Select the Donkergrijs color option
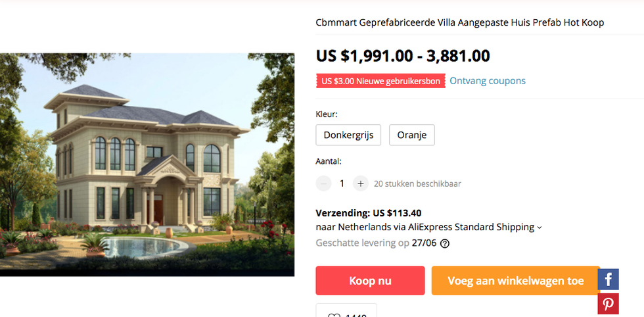The height and width of the screenshot is (317, 644). coord(348,135)
